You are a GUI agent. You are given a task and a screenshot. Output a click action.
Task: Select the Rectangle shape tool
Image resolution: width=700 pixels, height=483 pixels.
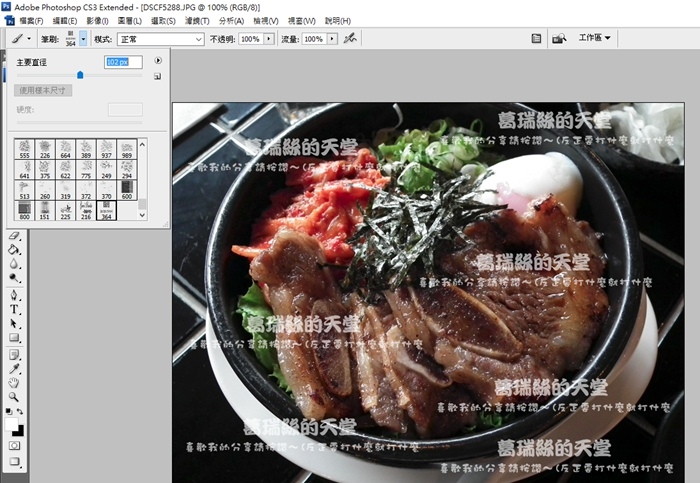(x=14, y=337)
